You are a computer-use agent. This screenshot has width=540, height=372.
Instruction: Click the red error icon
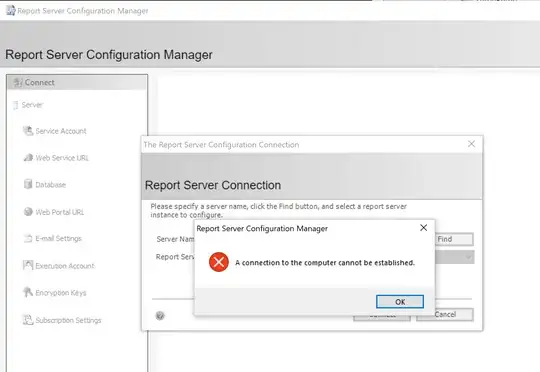click(219, 262)
